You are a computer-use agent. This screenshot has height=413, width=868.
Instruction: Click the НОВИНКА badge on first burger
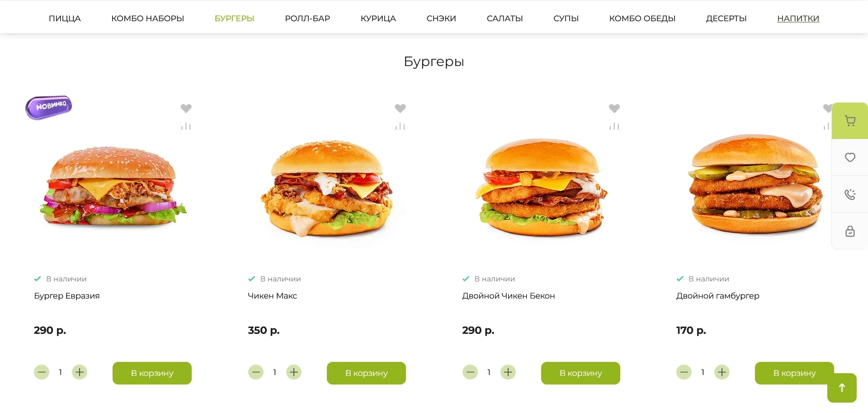(x=49, y=107)
